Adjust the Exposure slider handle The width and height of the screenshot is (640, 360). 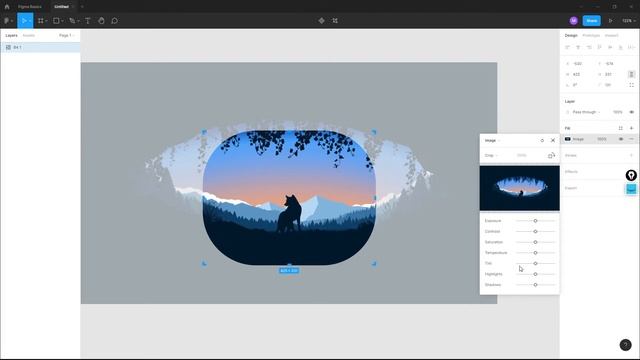(535, 221)
